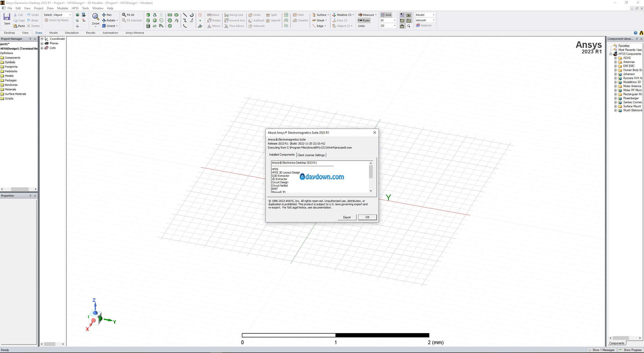Open the Surface dropdown
644x353 pixels.
pos(321,15)
